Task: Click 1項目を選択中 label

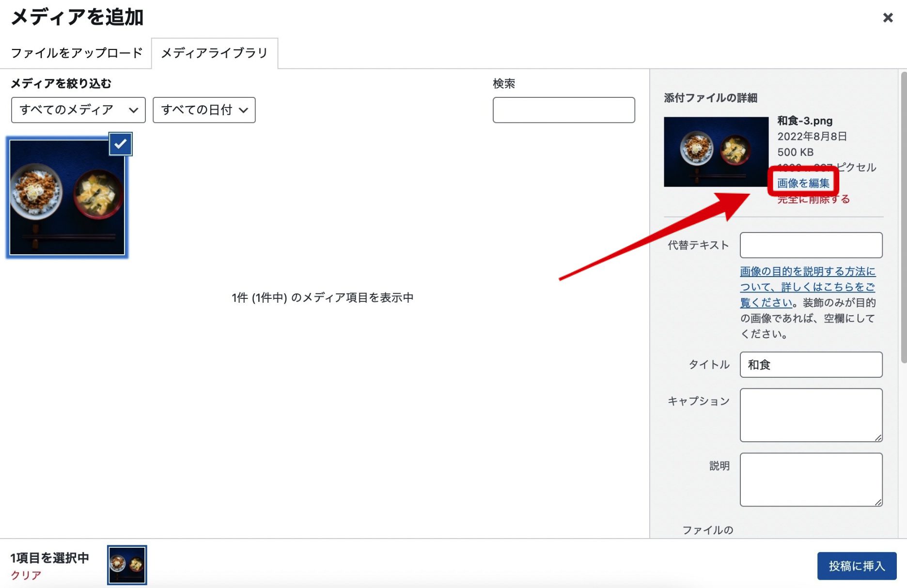Action: click(50, 558)
